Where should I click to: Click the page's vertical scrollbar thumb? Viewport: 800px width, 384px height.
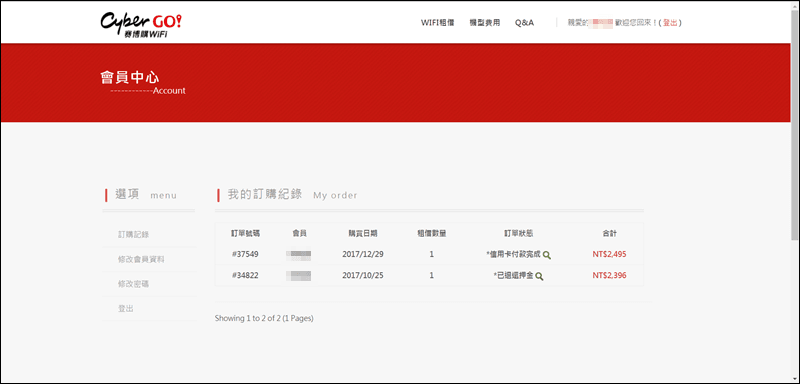[795, 125]
